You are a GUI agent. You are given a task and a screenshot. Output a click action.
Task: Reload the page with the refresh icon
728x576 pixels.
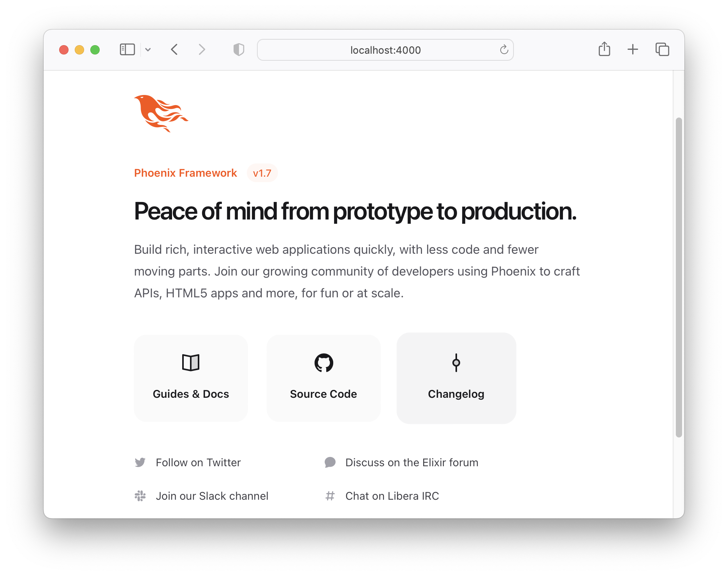click(504, 49)
